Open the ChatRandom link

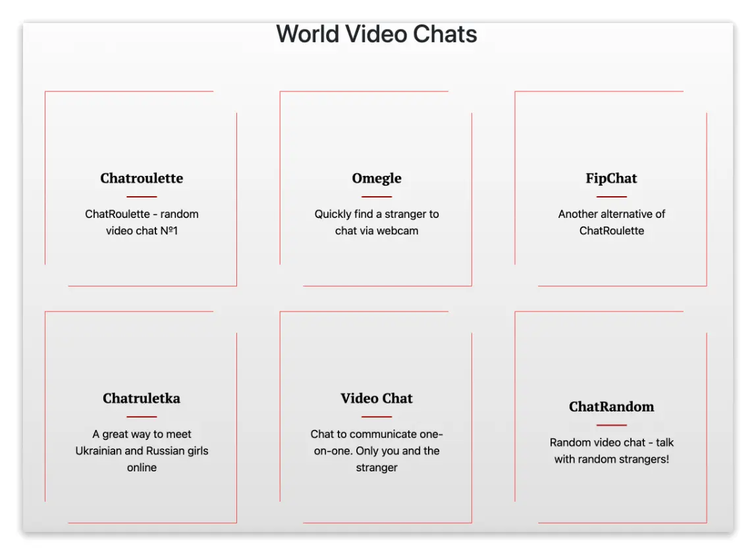point(611,406)
